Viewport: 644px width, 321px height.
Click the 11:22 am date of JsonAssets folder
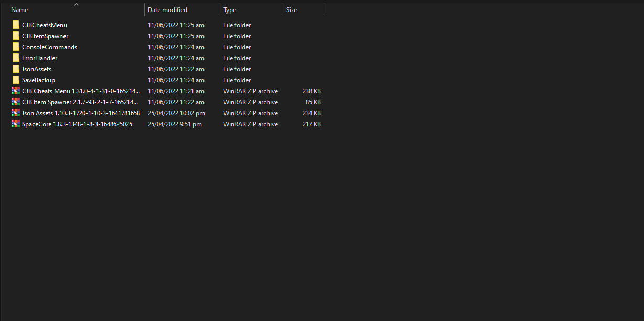pos(176,69)
